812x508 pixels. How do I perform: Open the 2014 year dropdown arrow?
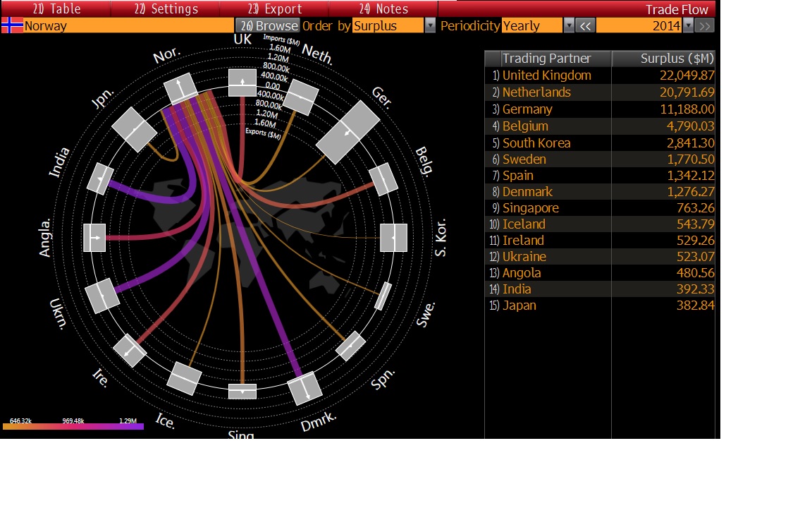coord(689,26)
